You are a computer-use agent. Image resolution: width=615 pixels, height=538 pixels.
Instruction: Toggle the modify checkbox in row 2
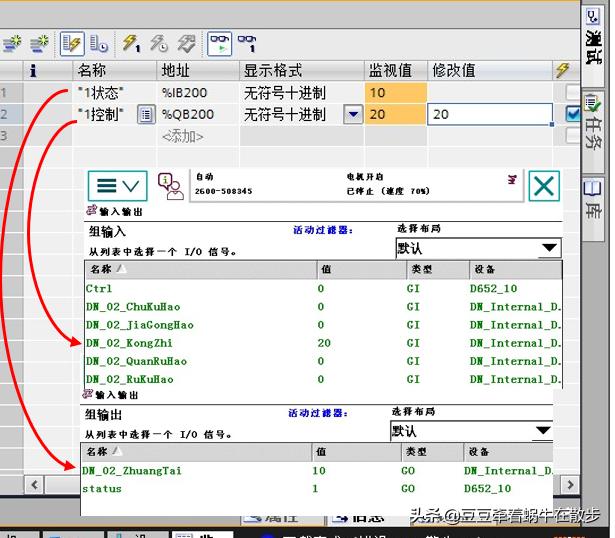(x=573, y=114)
